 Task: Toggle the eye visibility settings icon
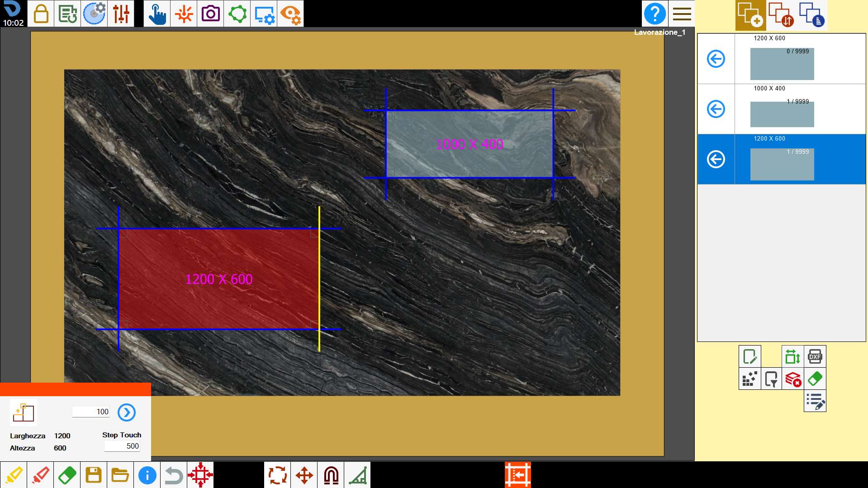click(290, 14)
